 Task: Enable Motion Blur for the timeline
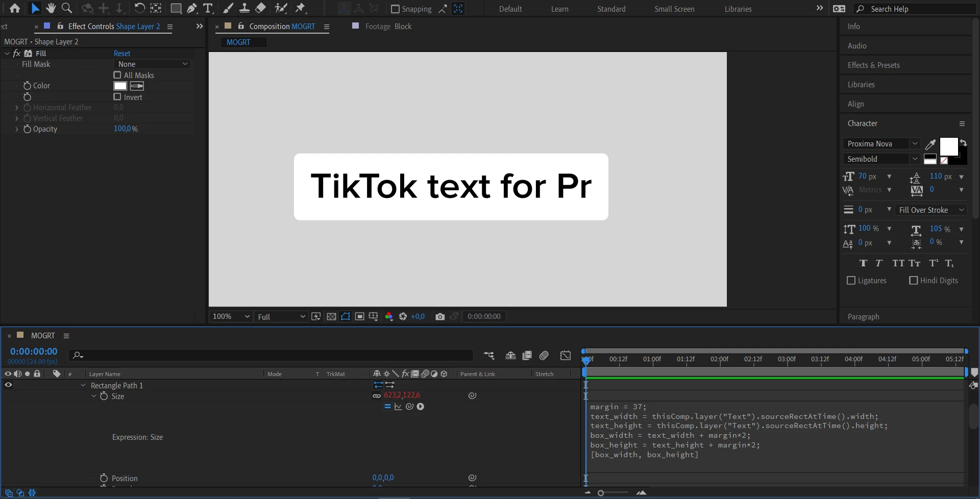[x=544, y=356]
